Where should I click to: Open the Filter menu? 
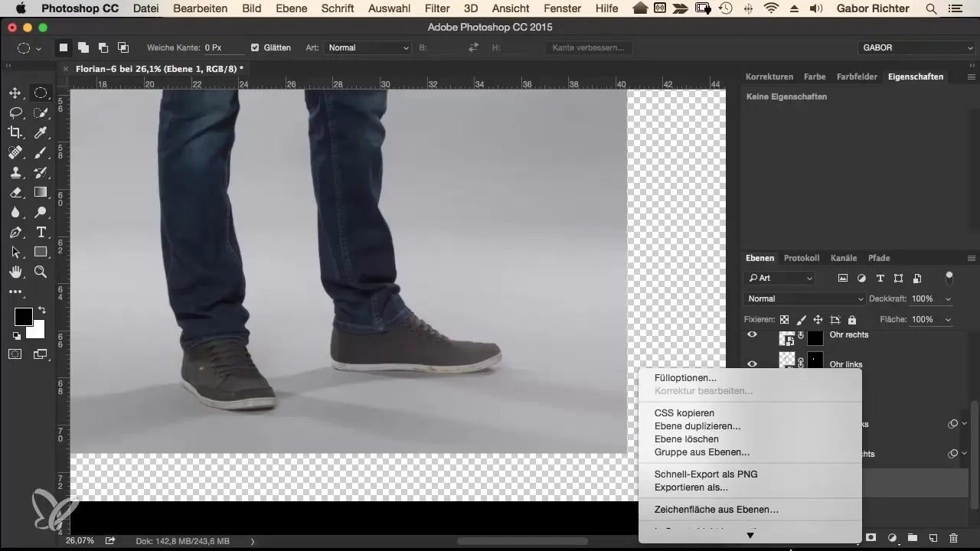point(437,8)
